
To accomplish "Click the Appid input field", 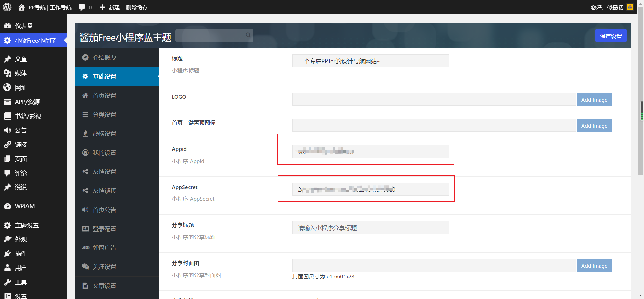I will 371,151.
